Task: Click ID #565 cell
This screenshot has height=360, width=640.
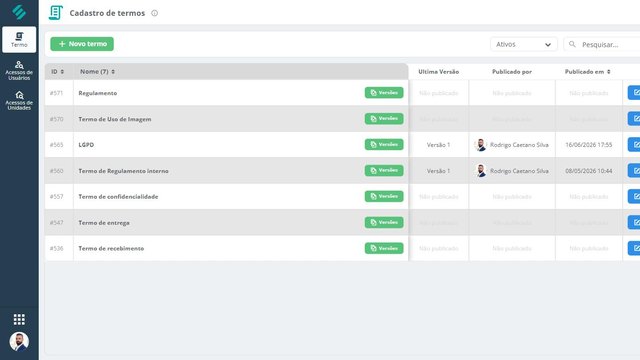Action: [x=56, y=145]
